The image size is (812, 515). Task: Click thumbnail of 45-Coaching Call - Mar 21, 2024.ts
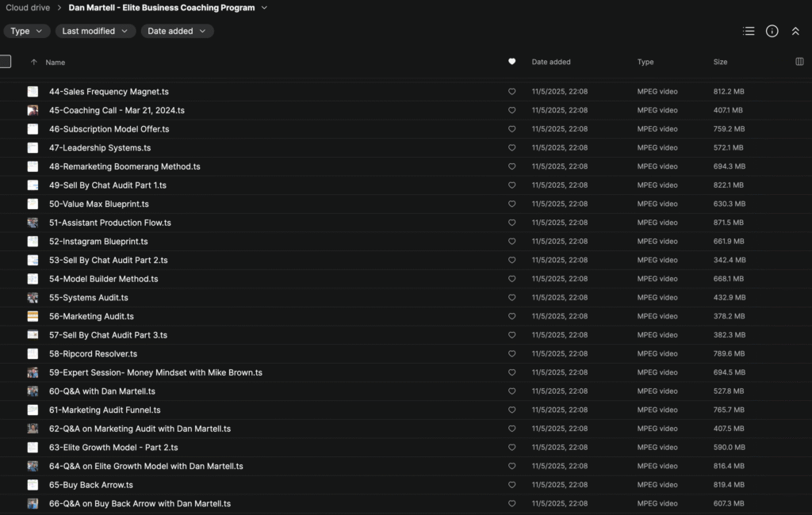tap(33, 111)
